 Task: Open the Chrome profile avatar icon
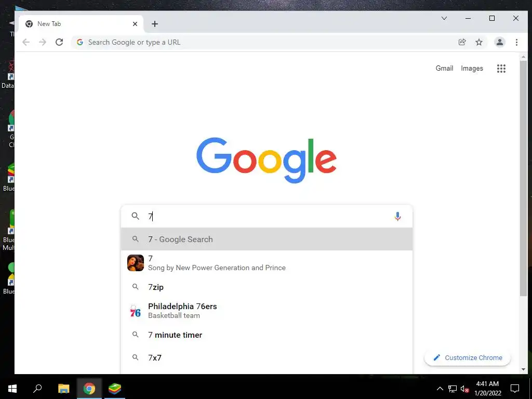499,42
